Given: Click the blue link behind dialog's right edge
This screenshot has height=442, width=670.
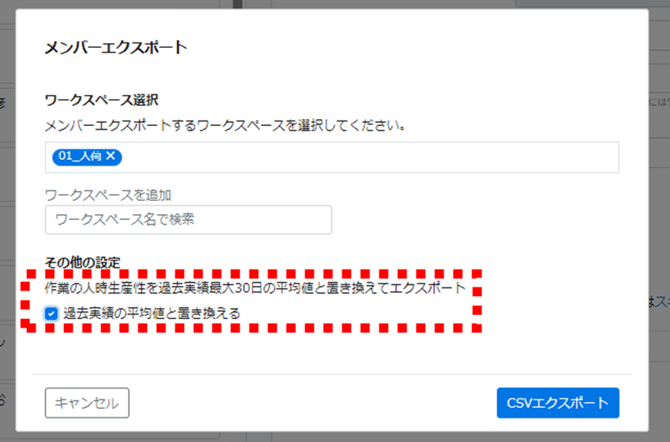Looking at the screenshot, I should coord(662,300).
